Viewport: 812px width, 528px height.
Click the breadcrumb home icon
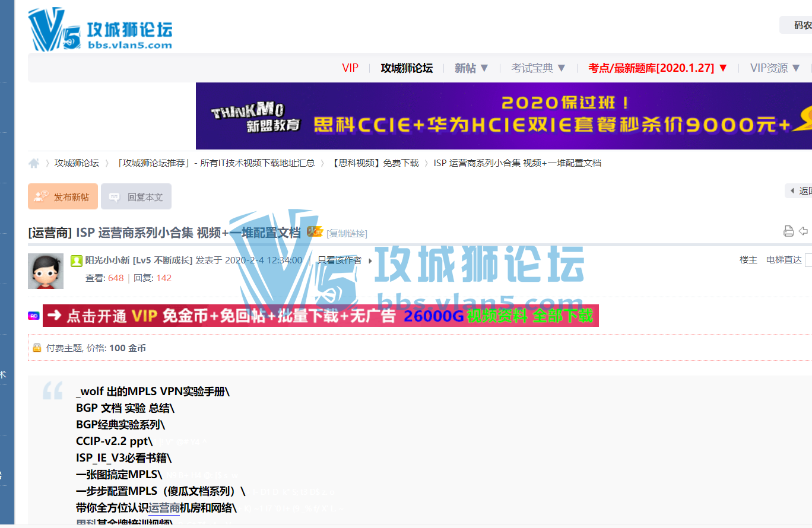[34, 163]
